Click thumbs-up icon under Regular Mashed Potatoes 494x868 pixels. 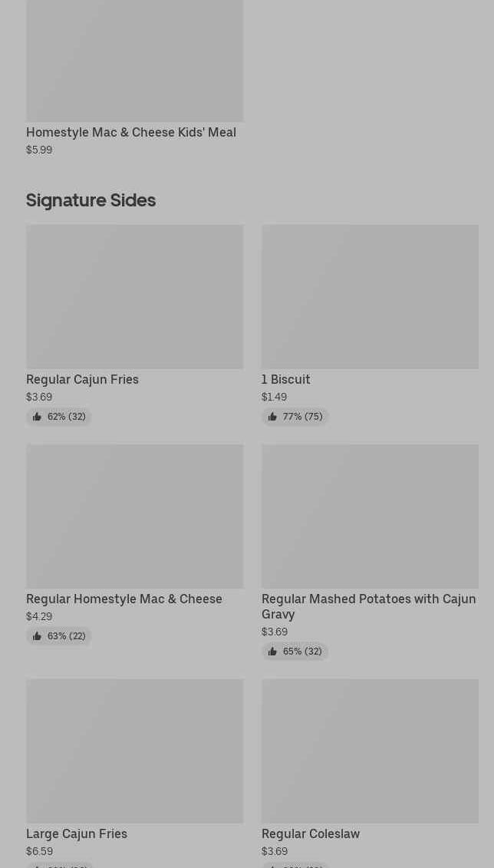click(272, 652)
